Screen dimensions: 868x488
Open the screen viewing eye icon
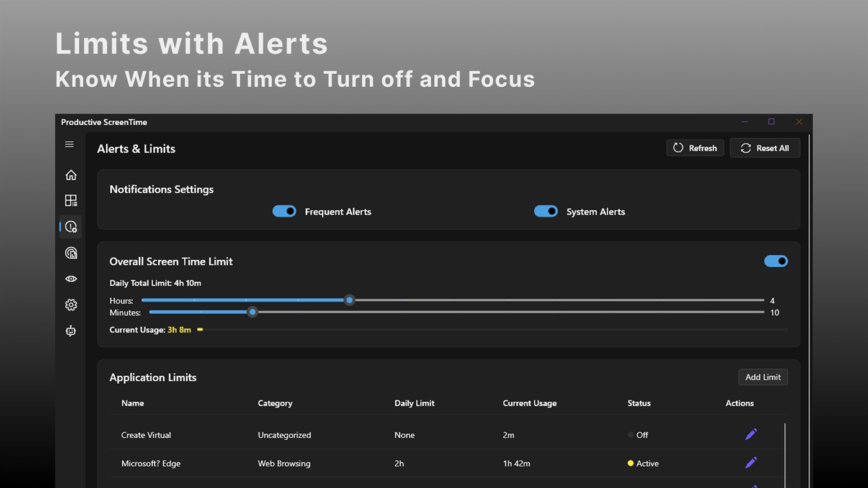[71, 278]
